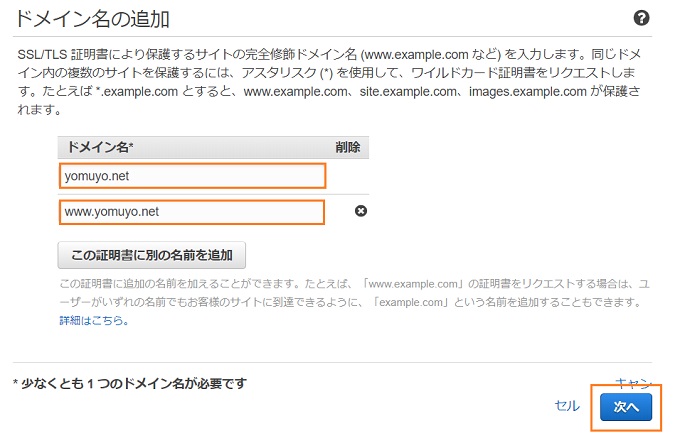The height and width of the screenshot is (443, 680).
Task: Focus the yomuyo.net domain name field
Action: pos(192,176)
